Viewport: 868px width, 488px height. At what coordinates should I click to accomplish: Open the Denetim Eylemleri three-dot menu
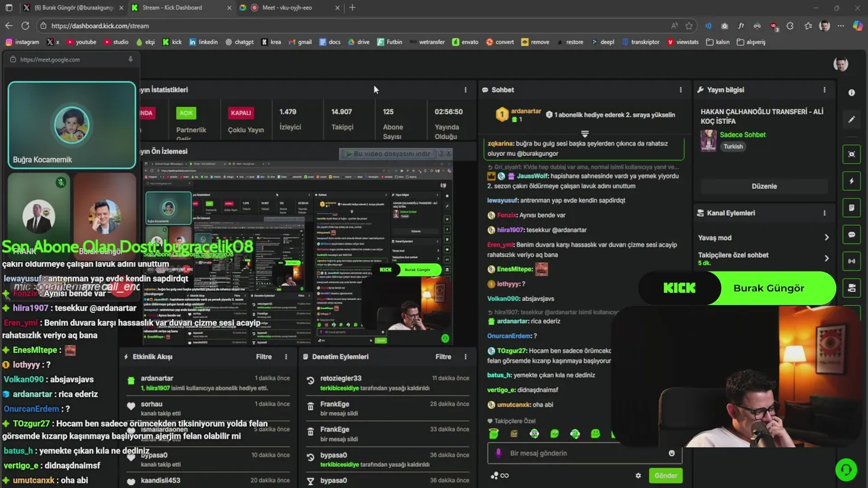(465, 357)
